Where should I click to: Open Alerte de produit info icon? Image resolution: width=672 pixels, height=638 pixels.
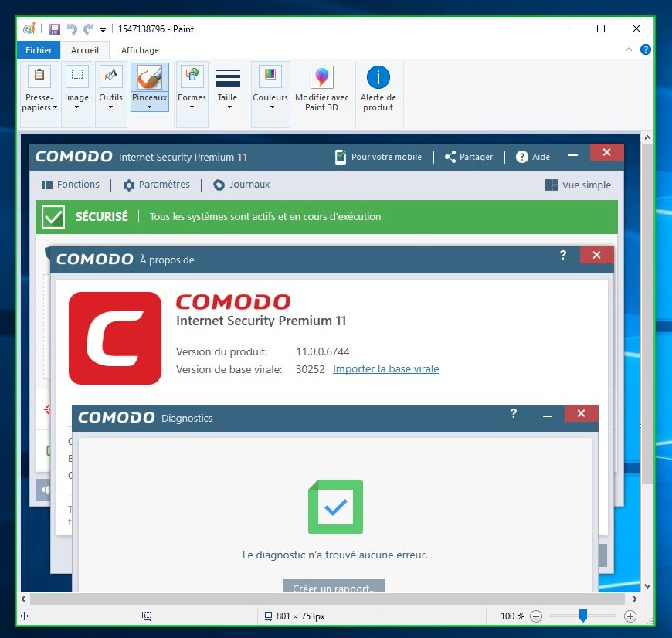(378, 77)
